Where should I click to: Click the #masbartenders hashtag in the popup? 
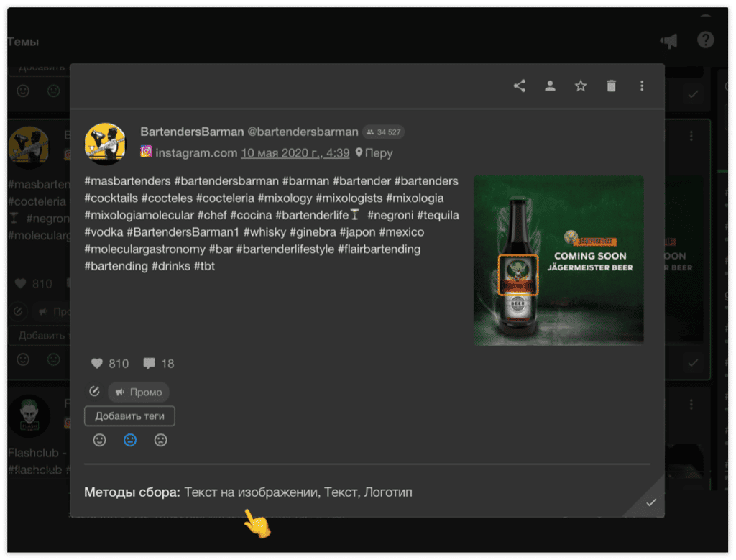click(x=128, y=181)
